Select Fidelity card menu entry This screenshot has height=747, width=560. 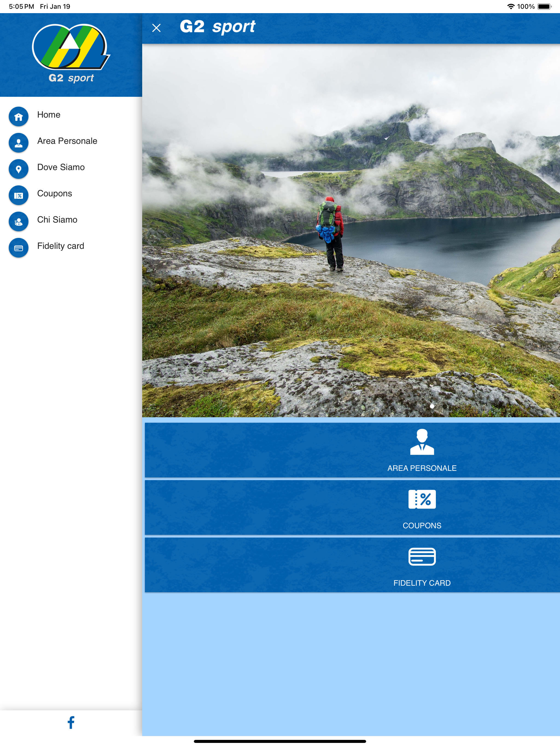coord(60,246)
